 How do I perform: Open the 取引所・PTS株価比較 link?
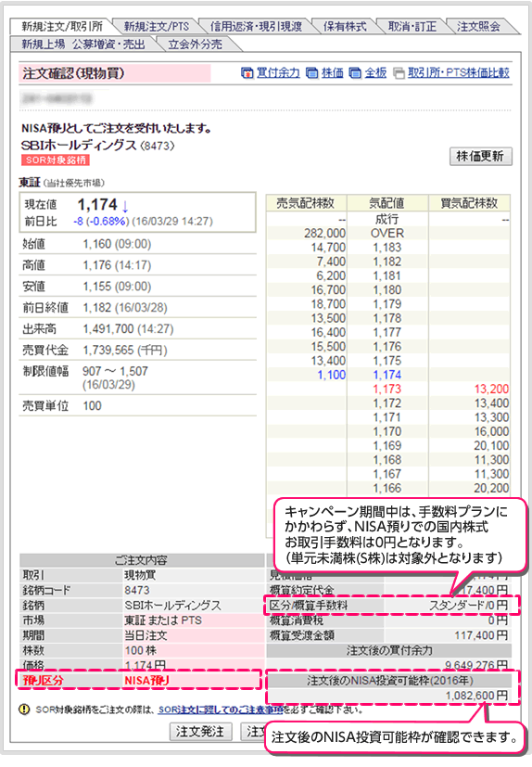pyautogui.click(x=459, y=73)
